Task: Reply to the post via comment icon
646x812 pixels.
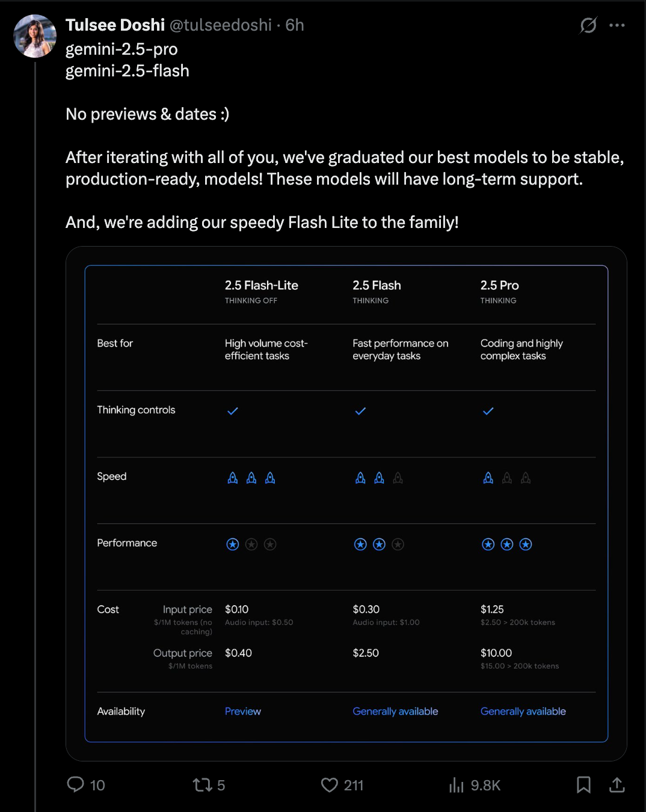Action: [76, 784]
